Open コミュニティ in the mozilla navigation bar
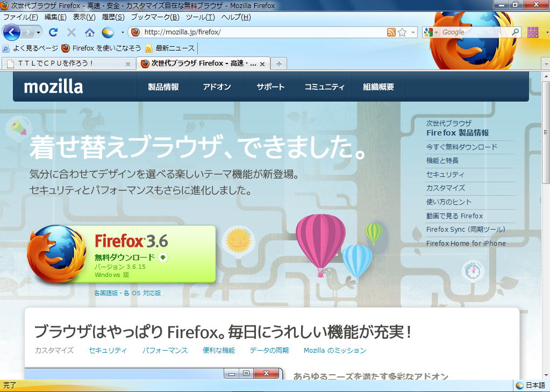550x392 pixels. pyautogui.click(x=324, y=87)
